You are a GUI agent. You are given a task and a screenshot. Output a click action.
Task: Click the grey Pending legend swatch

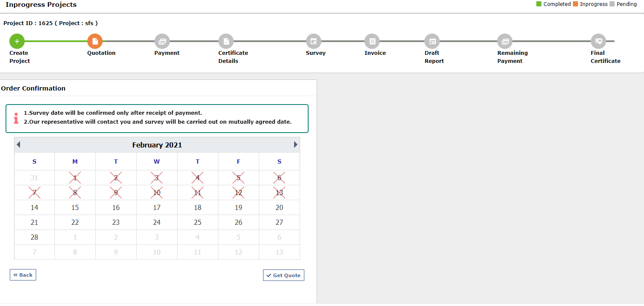tap(612, 4)
